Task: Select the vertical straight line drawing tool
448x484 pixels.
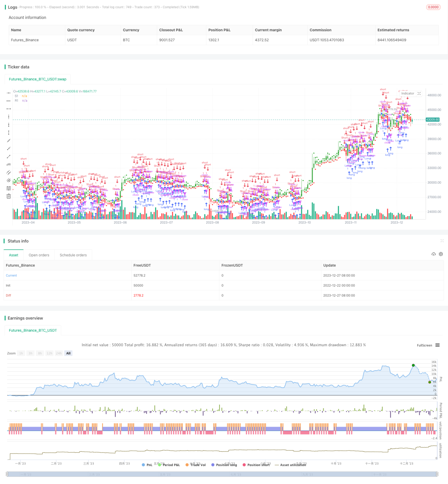Action: (x=9, y=117)
